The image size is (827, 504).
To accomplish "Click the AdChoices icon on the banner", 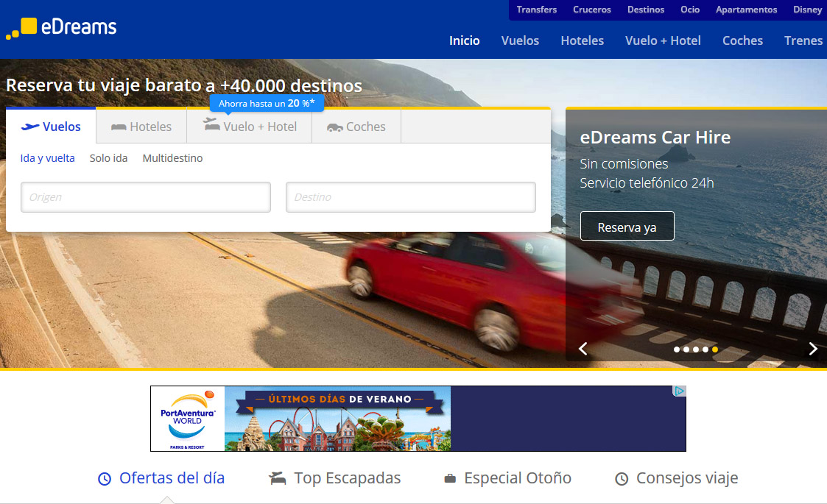I will [x=680, y=391].
